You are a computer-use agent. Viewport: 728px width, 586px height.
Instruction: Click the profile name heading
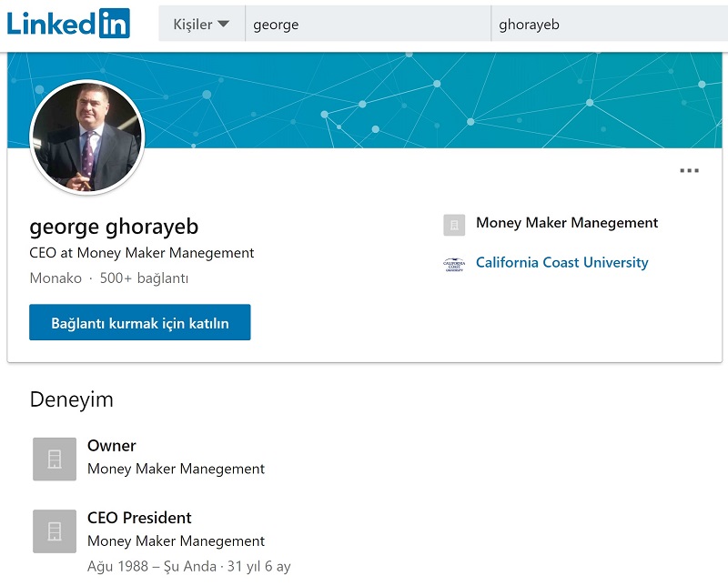114,227
